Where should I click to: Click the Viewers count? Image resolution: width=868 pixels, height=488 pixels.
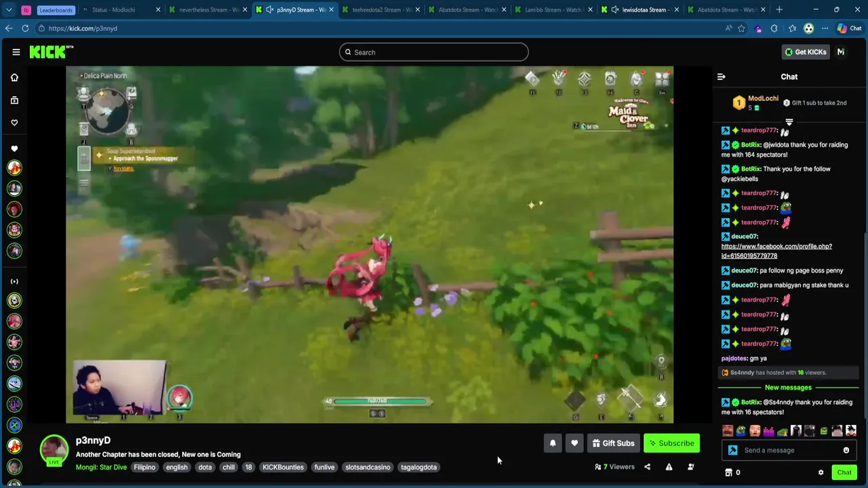[x=614, y=467]
